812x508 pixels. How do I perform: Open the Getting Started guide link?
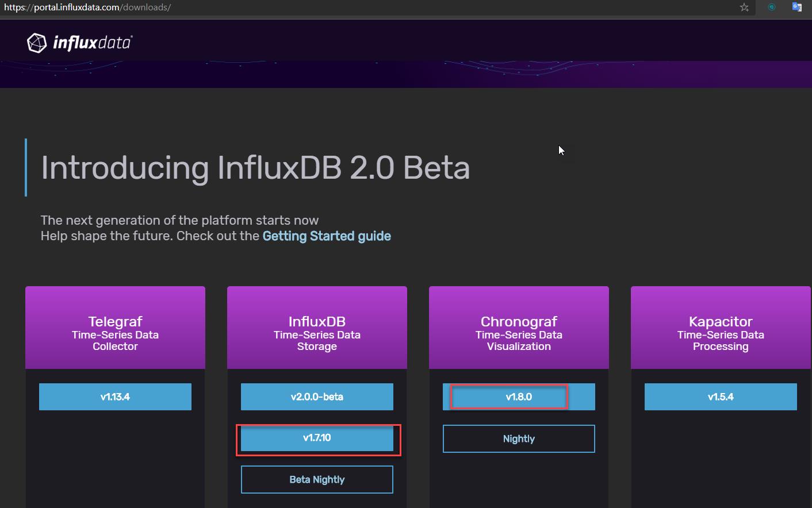coord(327,236)
